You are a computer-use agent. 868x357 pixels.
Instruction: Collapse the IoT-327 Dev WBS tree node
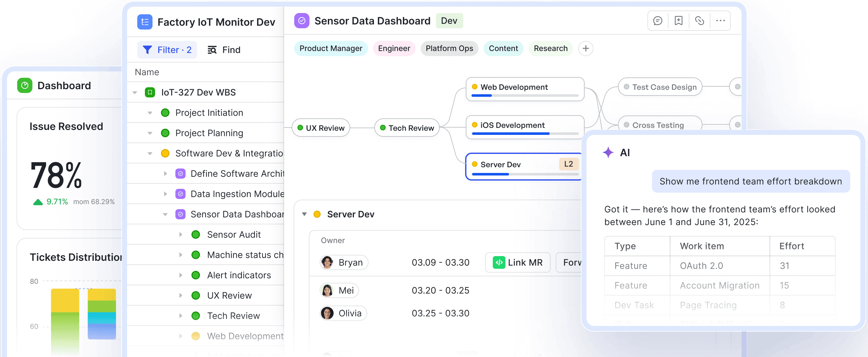point(135,93)
